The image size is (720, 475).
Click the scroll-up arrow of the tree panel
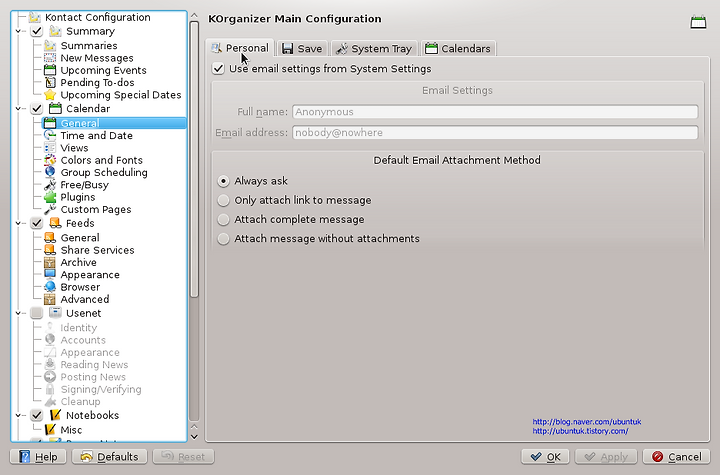tap(194, 16)
